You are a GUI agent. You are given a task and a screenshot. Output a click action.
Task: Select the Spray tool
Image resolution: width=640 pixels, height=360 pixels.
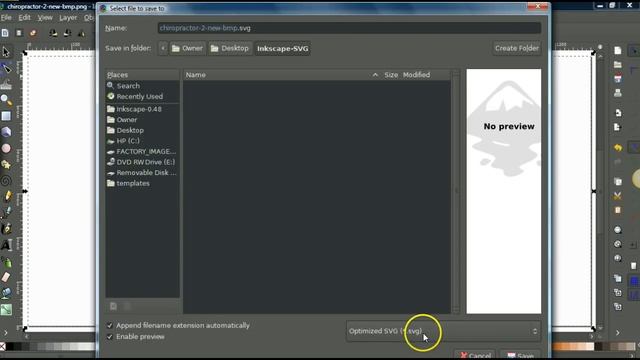6,261
